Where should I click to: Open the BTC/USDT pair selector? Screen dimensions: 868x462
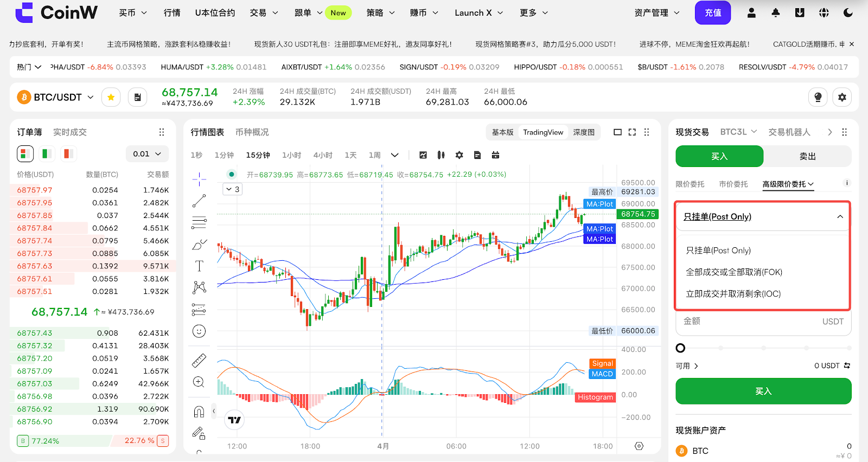[56, 97]
